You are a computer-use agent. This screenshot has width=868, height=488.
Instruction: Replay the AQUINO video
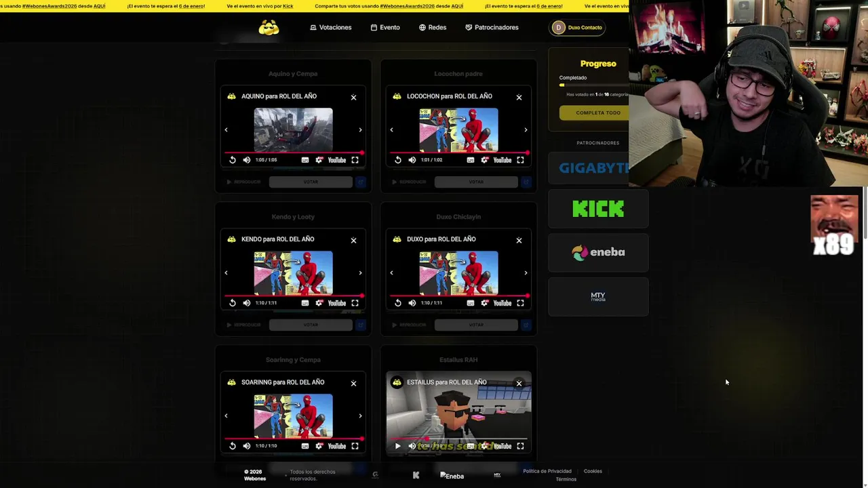tap(233, 160)
